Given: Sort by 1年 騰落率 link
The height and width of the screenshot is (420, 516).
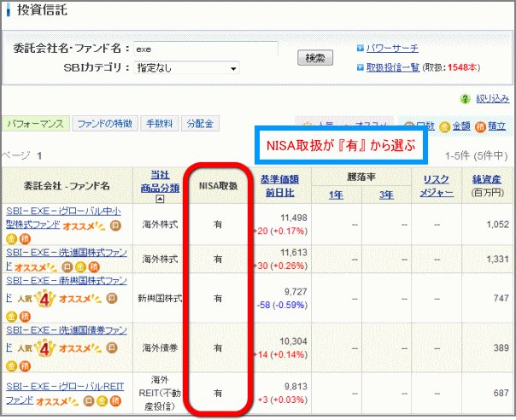Looking at the screenshot, I should click(x=336, y=195).
